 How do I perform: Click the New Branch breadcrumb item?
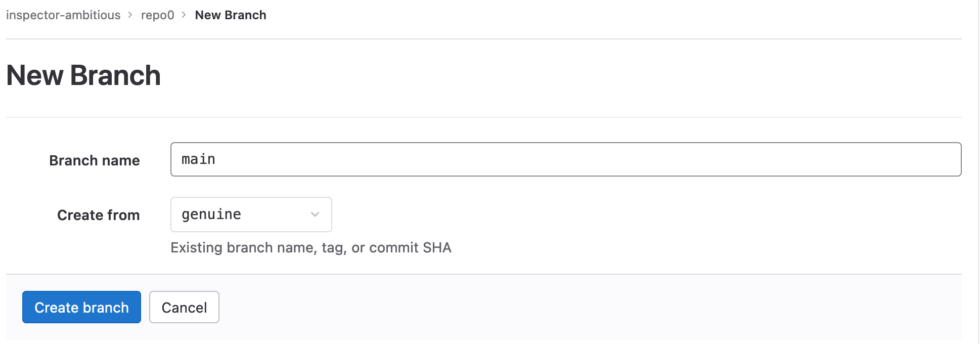coord(231,15)
